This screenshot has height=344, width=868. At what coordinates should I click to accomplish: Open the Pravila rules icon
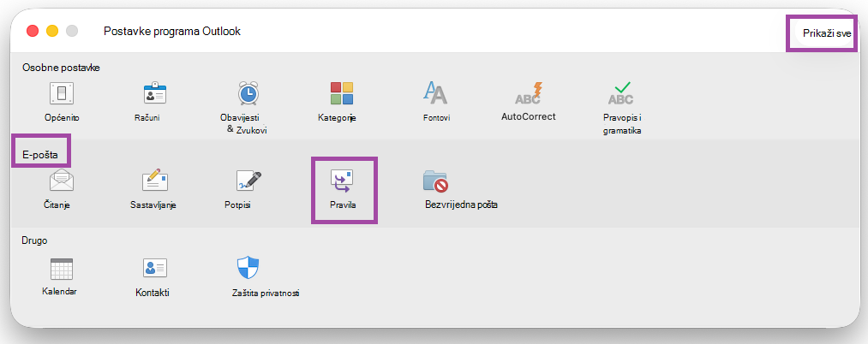pyautogui.click(x=342, y=181)
